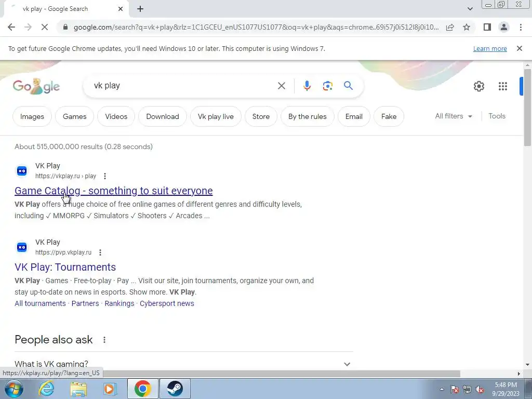Click favicon of pvp.vkplay.ru result
532x399 pixels.
pyautogui.click(x=22, y=247)
